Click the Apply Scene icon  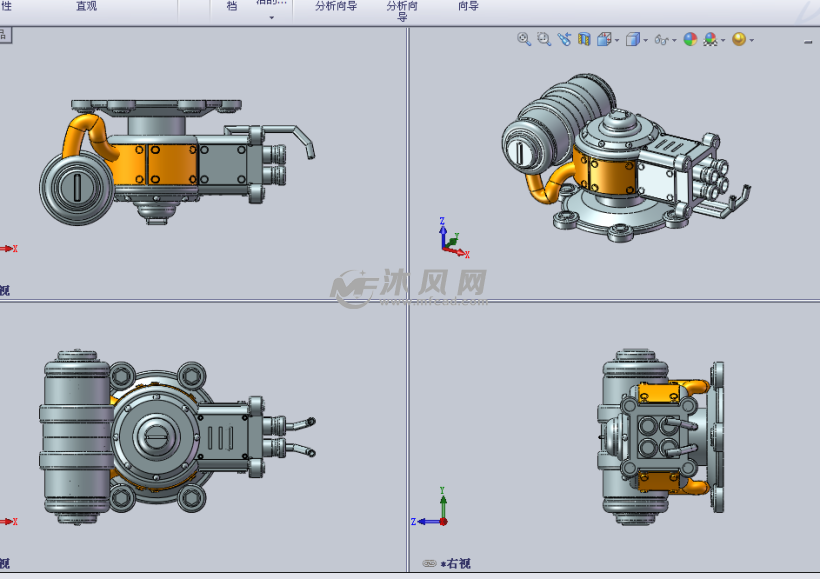(710, 40)
